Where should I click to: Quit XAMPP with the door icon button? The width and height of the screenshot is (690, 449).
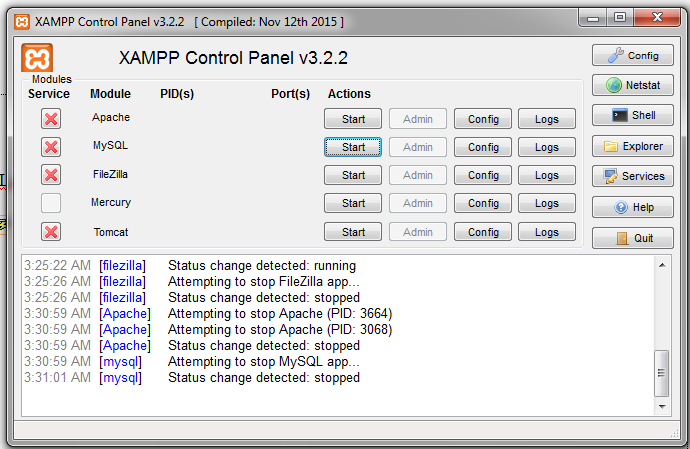[632, 238]
